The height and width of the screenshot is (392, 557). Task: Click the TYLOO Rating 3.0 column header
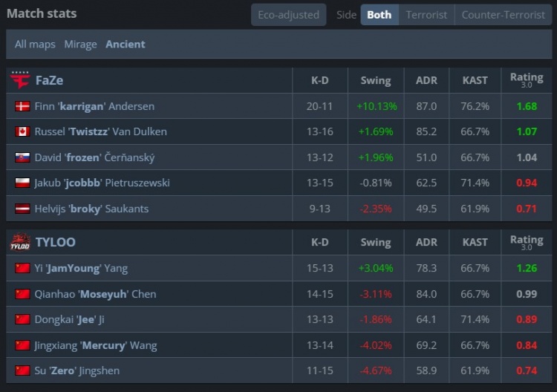coord(526,242)
